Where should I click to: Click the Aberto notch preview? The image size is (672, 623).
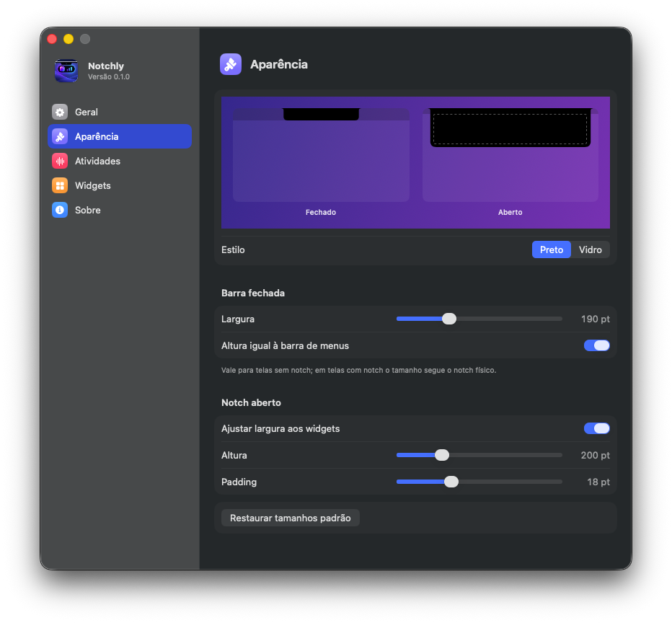coord(510,155)
